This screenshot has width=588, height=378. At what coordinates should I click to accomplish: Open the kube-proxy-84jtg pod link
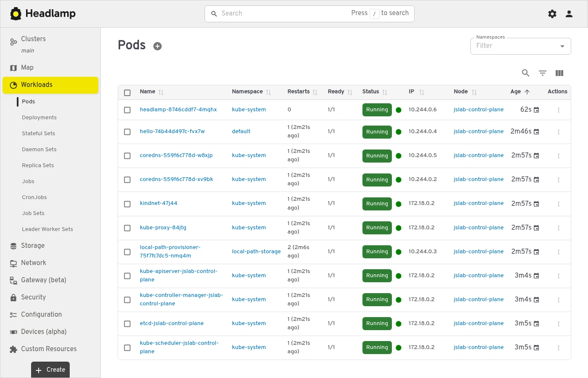pos(163,228)
